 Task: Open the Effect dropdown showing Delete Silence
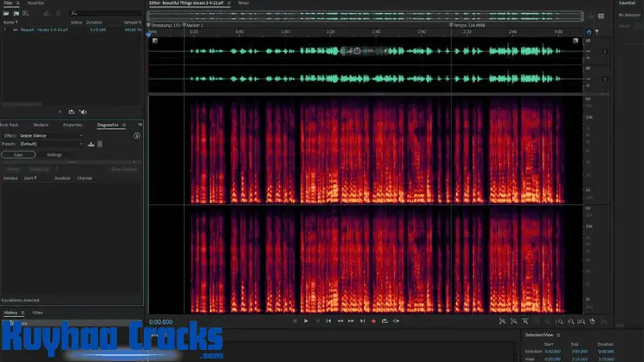coord(51,136)
